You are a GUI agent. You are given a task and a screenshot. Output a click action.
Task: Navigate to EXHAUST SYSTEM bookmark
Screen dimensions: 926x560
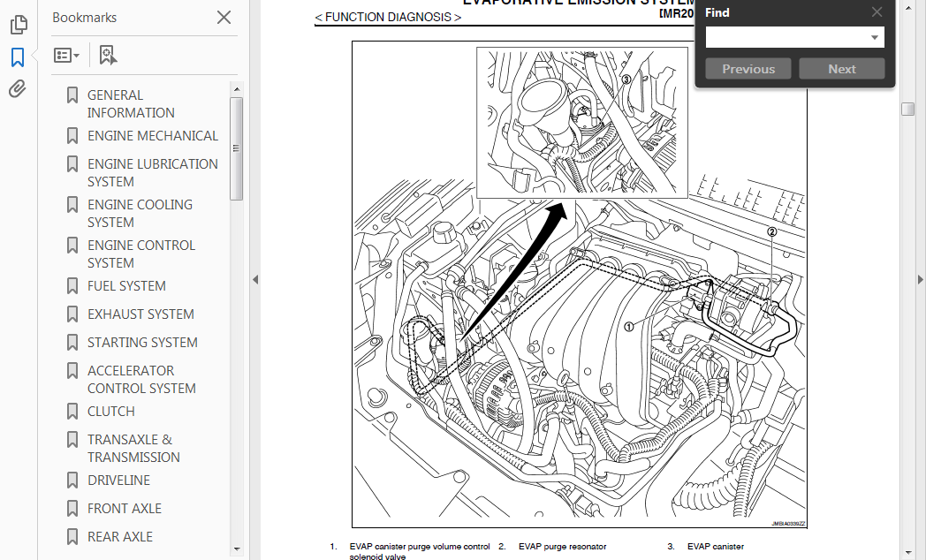140,314
